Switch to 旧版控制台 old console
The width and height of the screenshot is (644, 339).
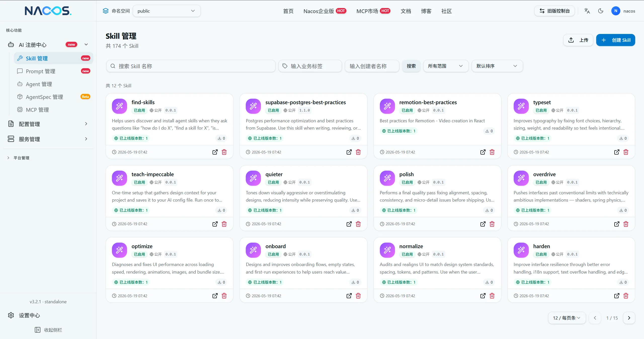554,11
